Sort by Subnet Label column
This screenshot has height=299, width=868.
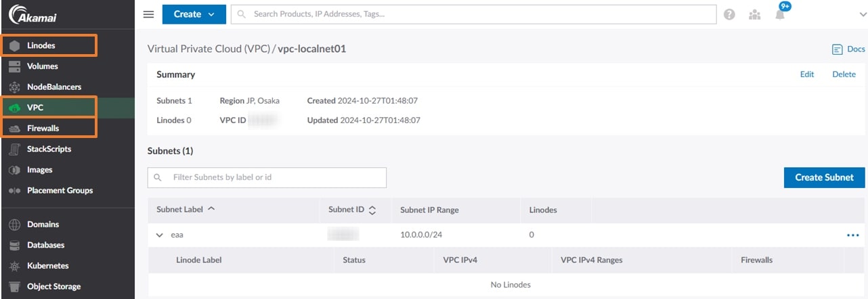(x=186, y=210)
